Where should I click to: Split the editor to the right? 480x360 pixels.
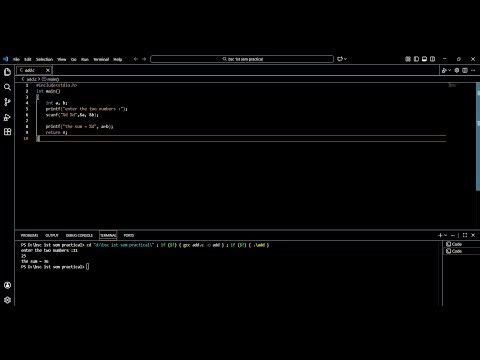coord(465,70)
